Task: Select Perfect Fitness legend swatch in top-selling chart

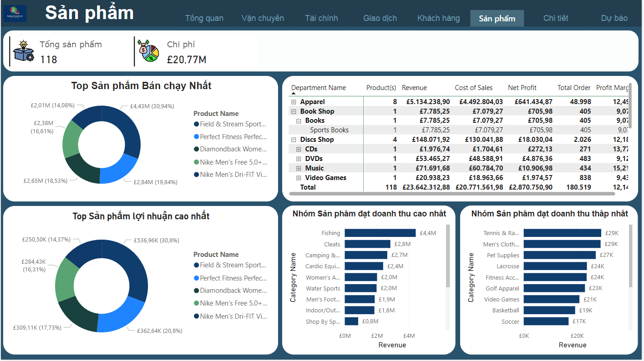Action: 196,137
